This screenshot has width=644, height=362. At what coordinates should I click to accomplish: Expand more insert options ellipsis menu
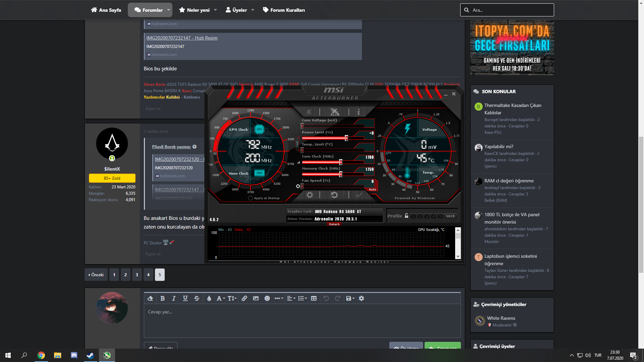[279, 298]
